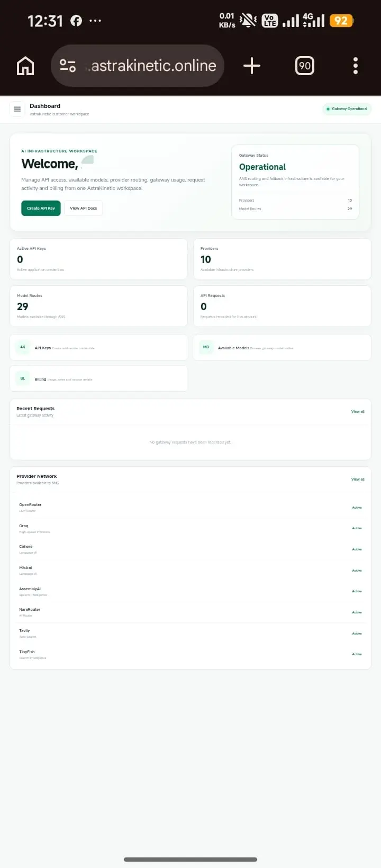Click the Active status for Cohere
Viewport: 381px width, 868px height.
click(357, 549)
